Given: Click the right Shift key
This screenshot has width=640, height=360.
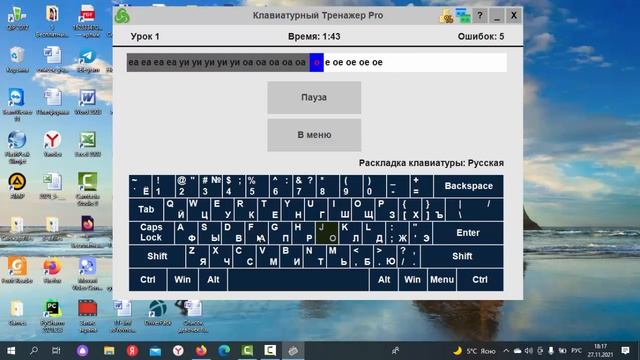Looking at the screenshot, I should (462, 256).
